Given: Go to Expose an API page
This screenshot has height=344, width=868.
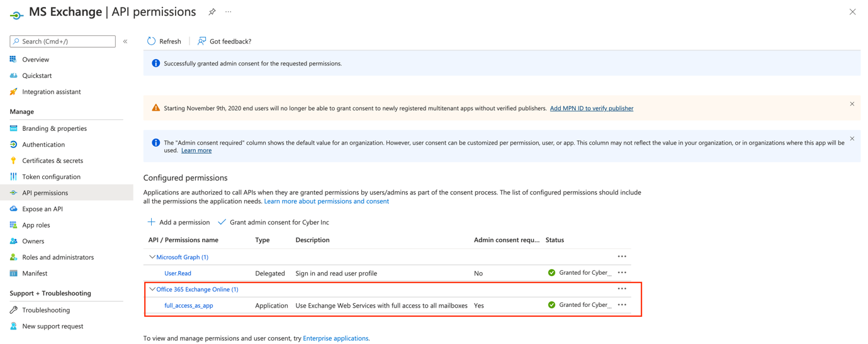Looking at the screenshot, I should coord(42,209).
